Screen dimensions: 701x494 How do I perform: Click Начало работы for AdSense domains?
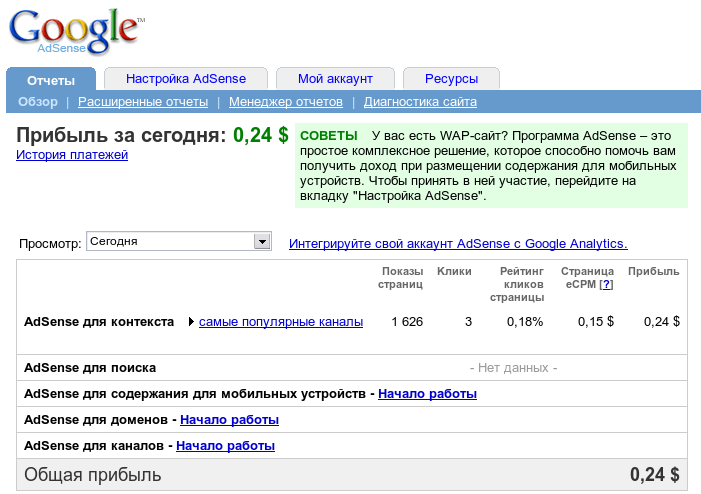coord(229,420)
